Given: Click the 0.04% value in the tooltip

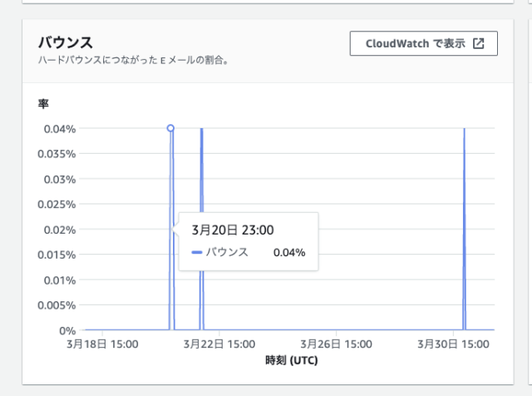Looking at the screenshot, I should coord(289,252).
